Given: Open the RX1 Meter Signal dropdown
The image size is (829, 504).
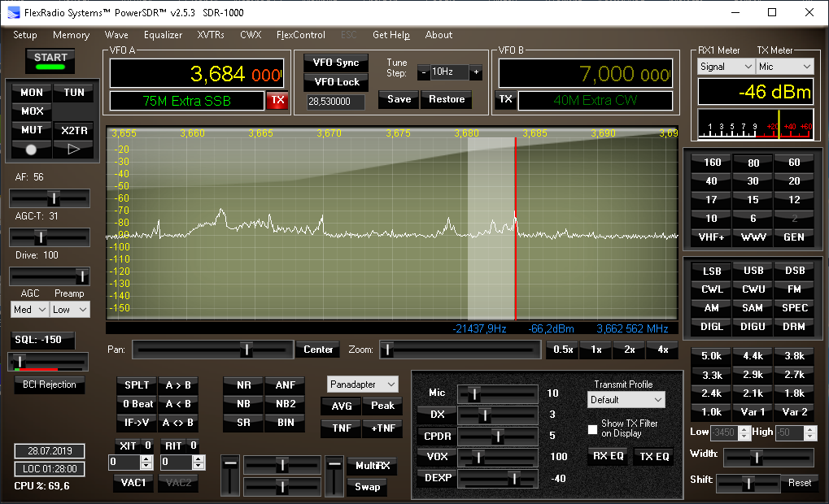Looking at the screenshot, I should pos(726,67).
